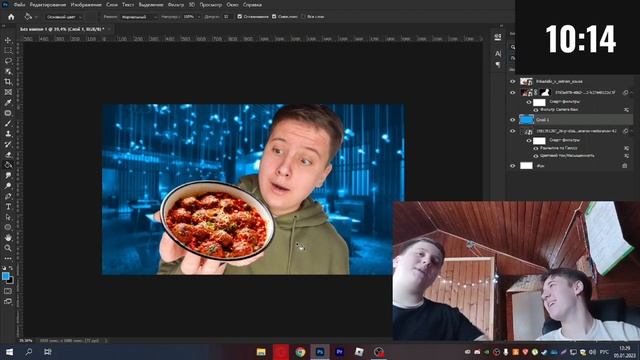Hide the top meatballs layer eye
640x360 pixels.
click(513, 81)
